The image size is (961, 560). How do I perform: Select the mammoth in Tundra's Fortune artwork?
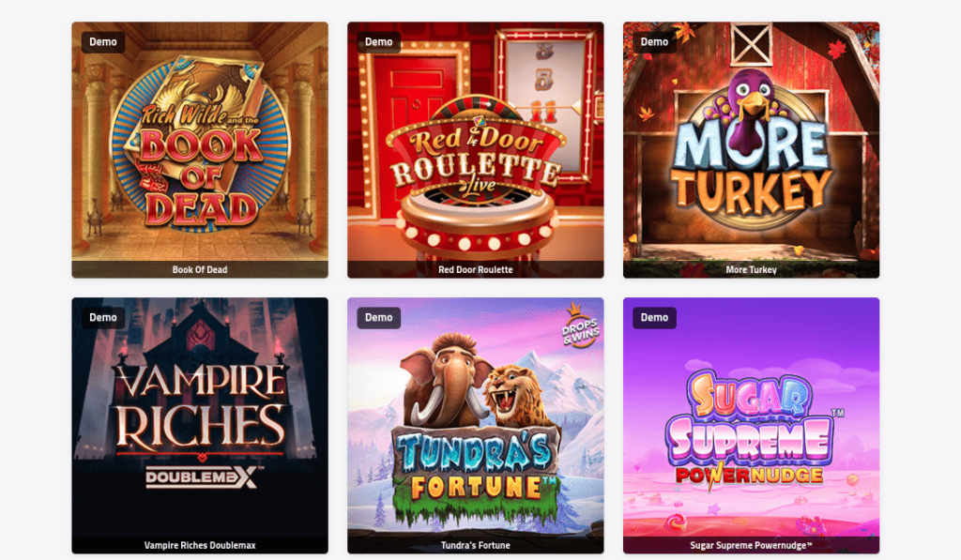(x=443, y=380)
